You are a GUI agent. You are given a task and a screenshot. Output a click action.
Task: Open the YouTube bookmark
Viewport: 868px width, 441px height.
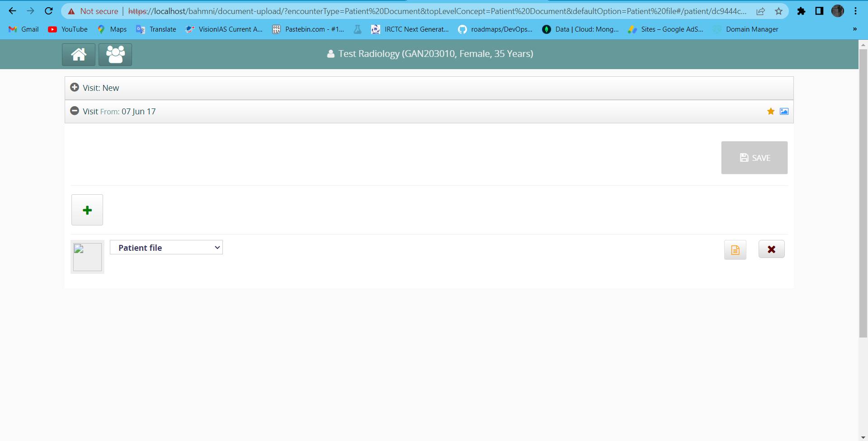pos(67,29)
